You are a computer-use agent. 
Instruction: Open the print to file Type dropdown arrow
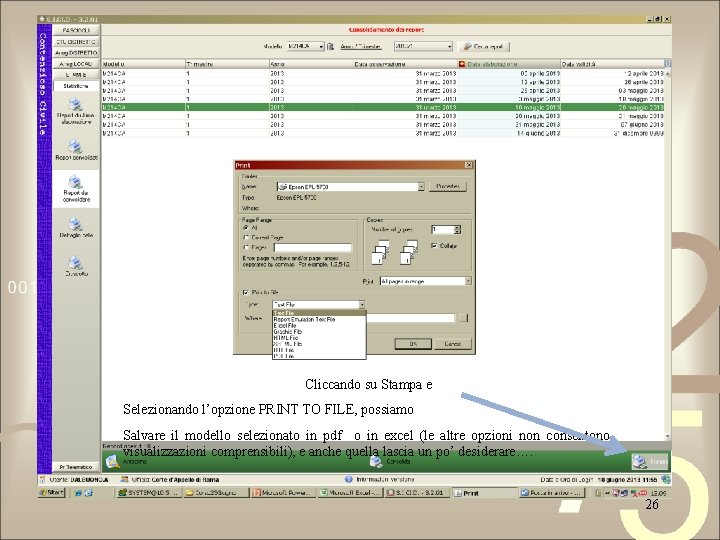(x=362, y=304)
